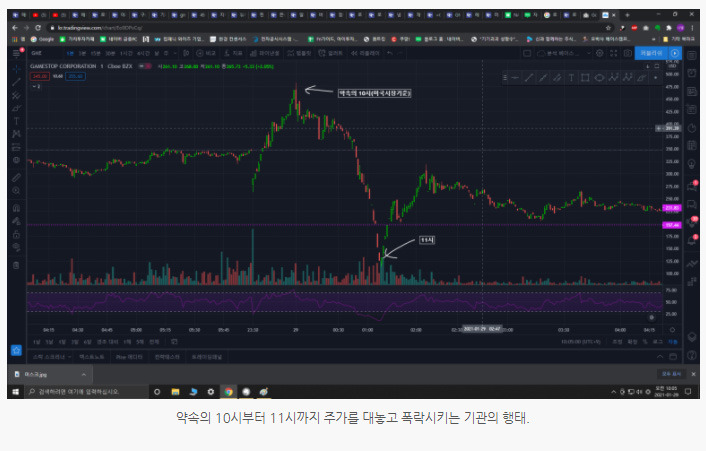Viewport: 706px width, 451px height.
Task: Expand bottom panel with up chevron
Action: click(x=660, y=356)
